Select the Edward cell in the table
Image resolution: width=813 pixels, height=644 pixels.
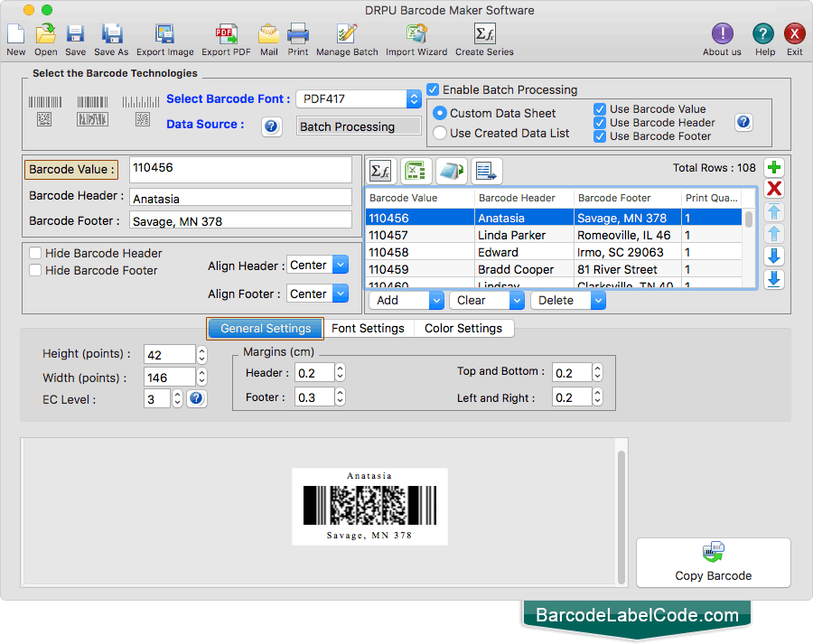click(524, 253)
